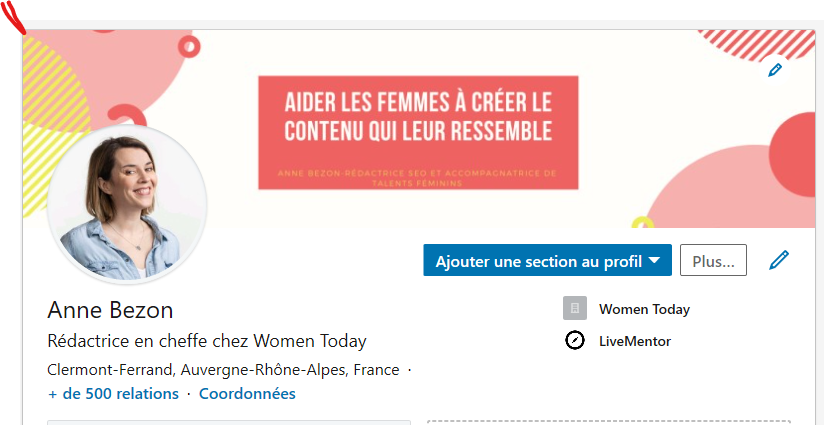This screenshot has height=425, width=824.
Task: Click the pencil icon on the cover banner
Action: coord(774,70)
